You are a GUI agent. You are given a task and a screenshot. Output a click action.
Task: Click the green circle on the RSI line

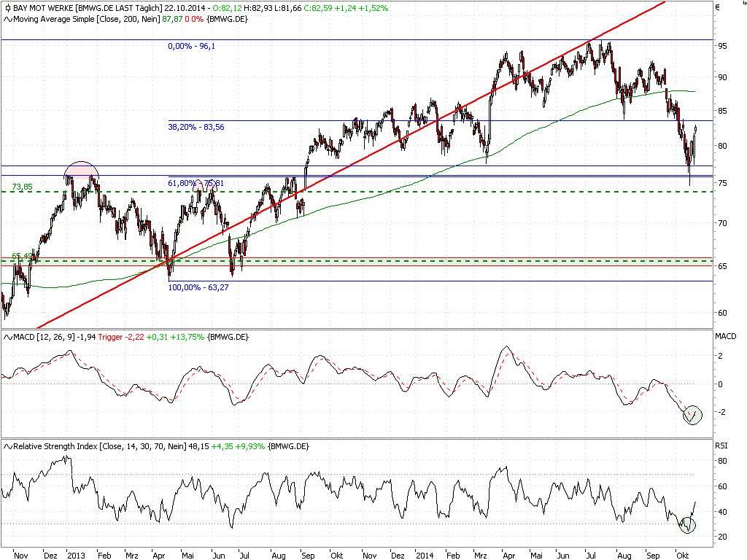click(687, 525)
